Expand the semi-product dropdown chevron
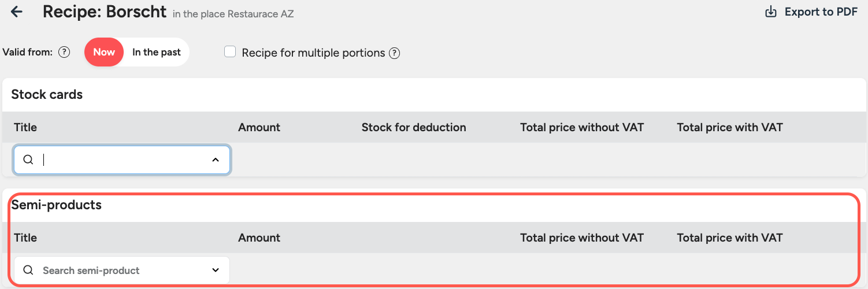868x289 pixels. [x=216, y=271]
